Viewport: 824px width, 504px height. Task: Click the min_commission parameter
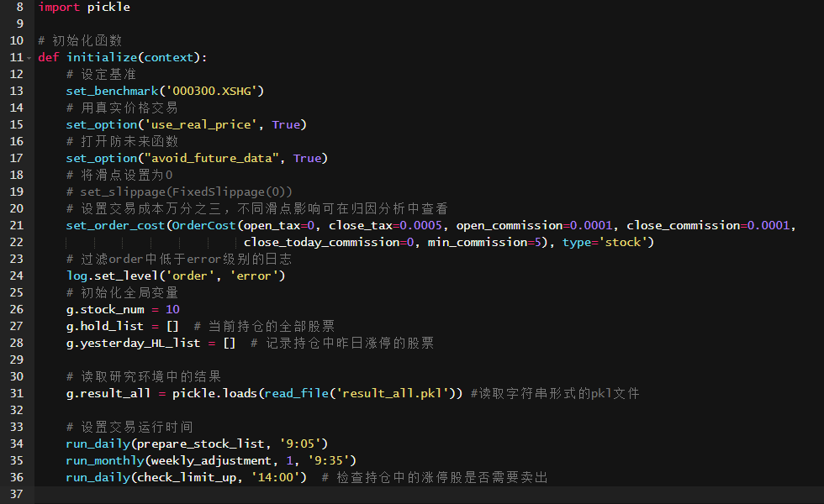(x=478, y=242)
